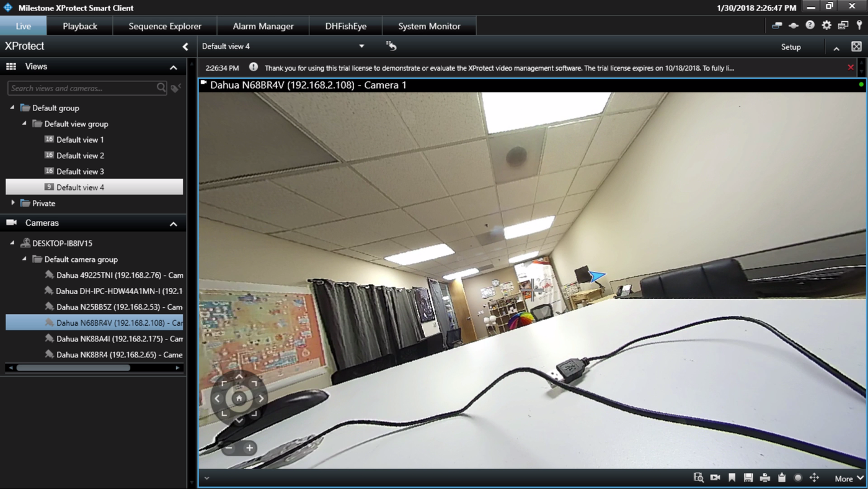The width and height of the screenshot is (868, 489).
Task: Print the camera image
Action: pos(765,478)
